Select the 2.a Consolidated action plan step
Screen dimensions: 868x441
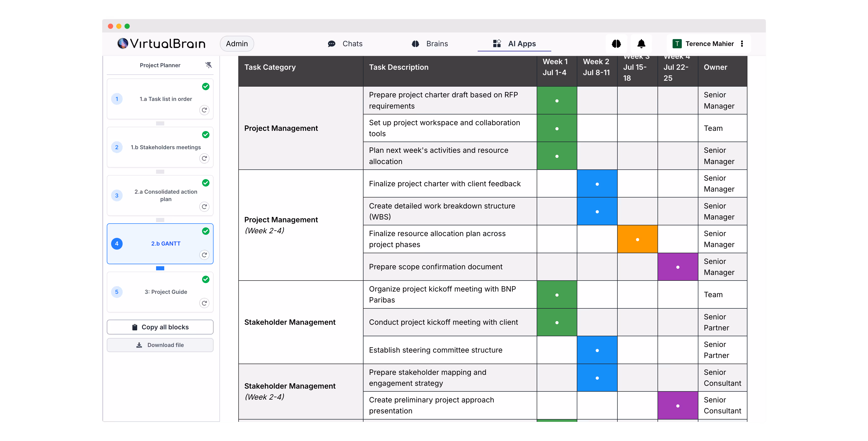coord(166,195)
